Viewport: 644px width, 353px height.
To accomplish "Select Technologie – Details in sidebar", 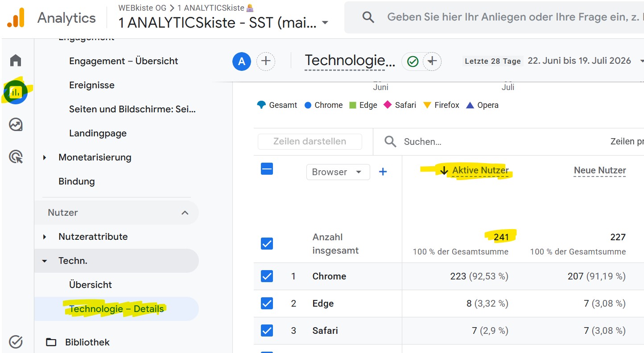I will point(116,309).
